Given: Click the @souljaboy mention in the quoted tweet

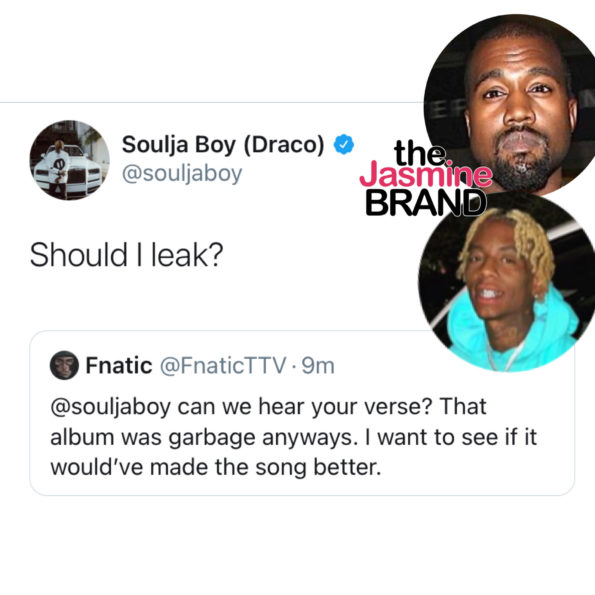Looking at the screenshot, I should coord(110,408).
